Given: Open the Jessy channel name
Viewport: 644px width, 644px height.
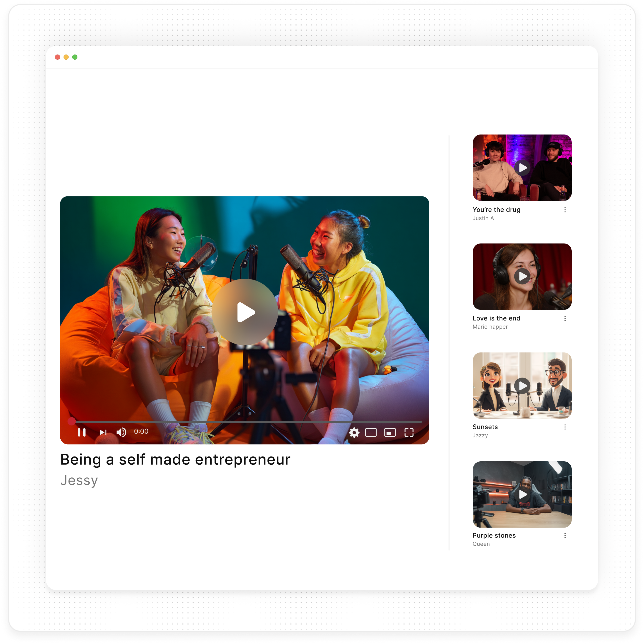Looking at the screenshot, I should coord(79,480).
